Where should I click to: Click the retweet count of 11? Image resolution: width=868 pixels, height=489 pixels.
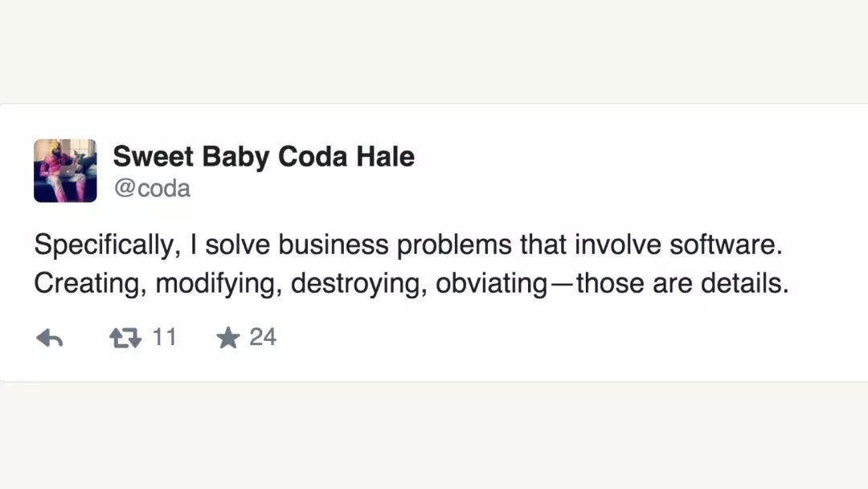[x=164, y=337]
